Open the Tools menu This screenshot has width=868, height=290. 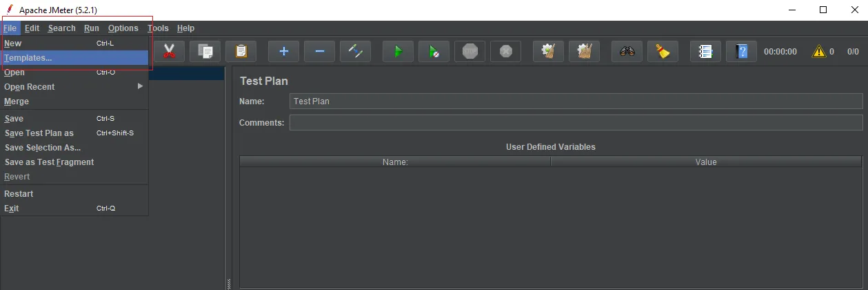158,28
